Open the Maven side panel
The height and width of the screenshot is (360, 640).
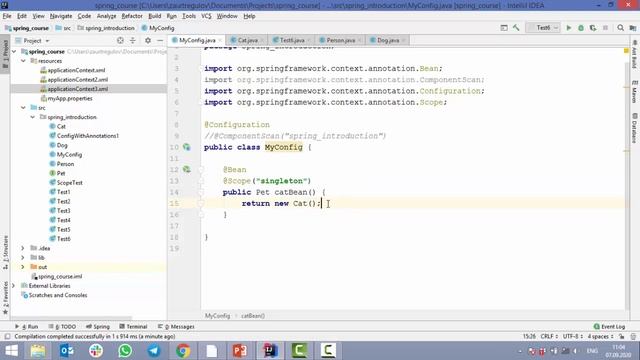635,92
